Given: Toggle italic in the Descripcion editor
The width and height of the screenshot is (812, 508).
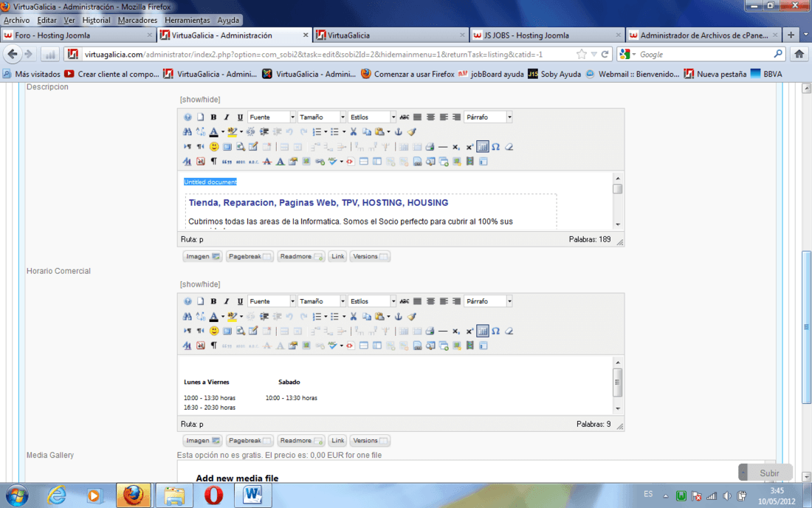Looking at the screenshot, I should coord(227,117).
